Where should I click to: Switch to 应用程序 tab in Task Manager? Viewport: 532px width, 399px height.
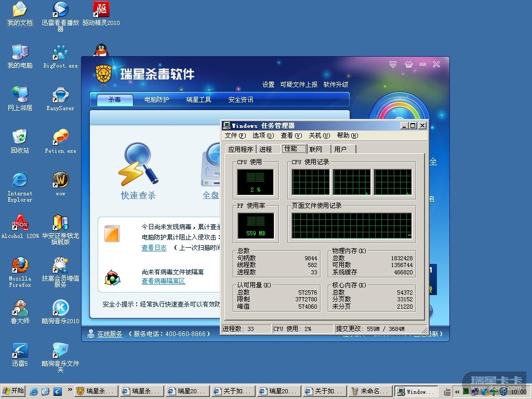tap(241, 149)
